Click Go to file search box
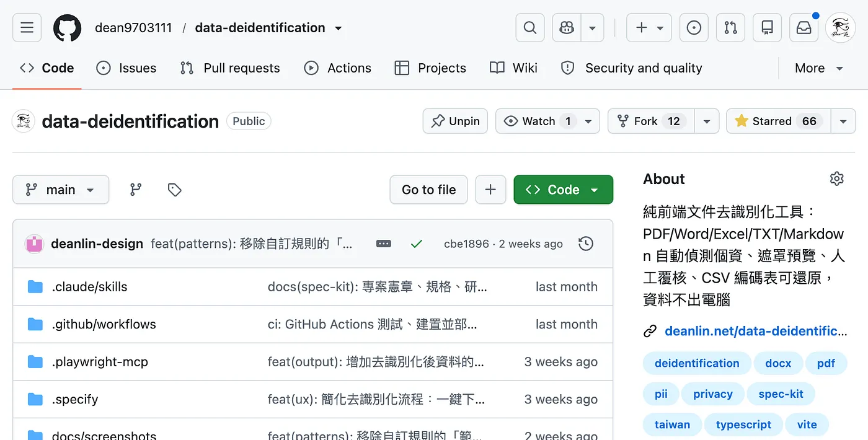Viewport: 868px width, 440px height. [429, 190]
